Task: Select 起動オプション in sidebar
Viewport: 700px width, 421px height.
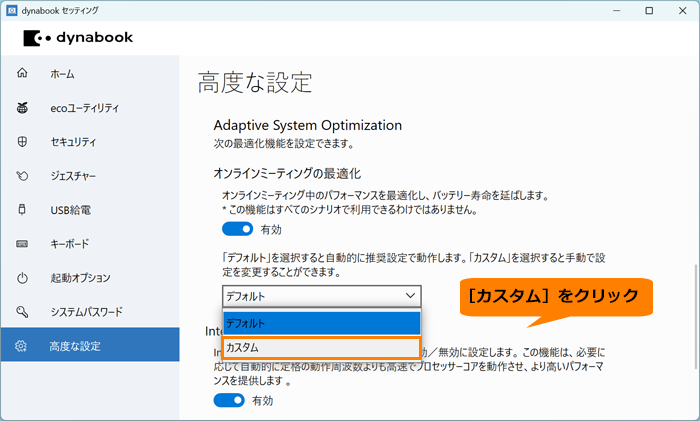Action: tap(90, 278)
